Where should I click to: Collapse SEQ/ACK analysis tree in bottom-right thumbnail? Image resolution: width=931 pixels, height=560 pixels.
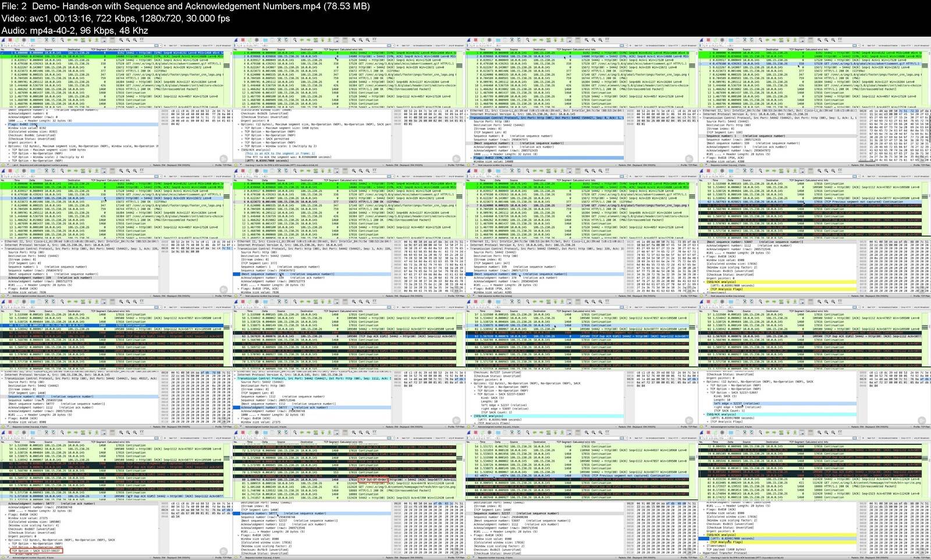[x=705, y=535]
